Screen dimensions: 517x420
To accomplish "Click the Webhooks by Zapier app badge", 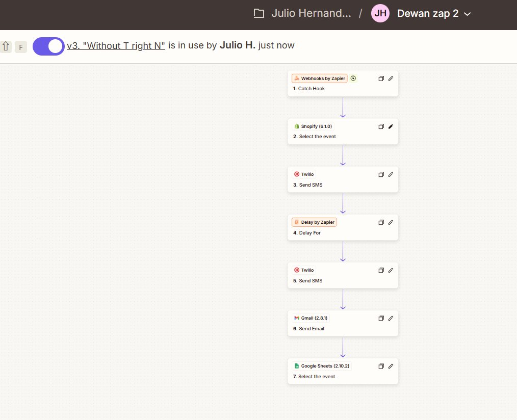I will (x=320, y=78).
